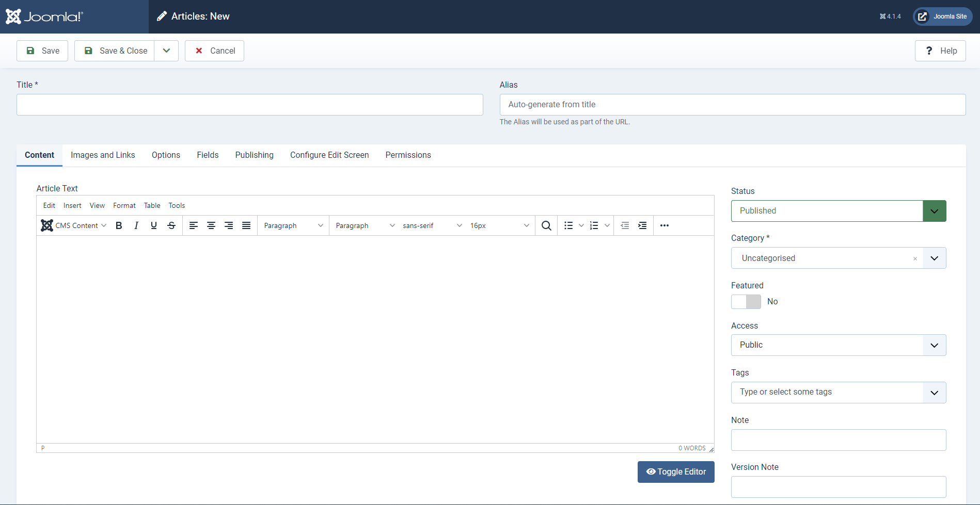Image resolution: width=980 pixels, height=505 pixels.
Task: Insert a bullet list
Action: 568,225
